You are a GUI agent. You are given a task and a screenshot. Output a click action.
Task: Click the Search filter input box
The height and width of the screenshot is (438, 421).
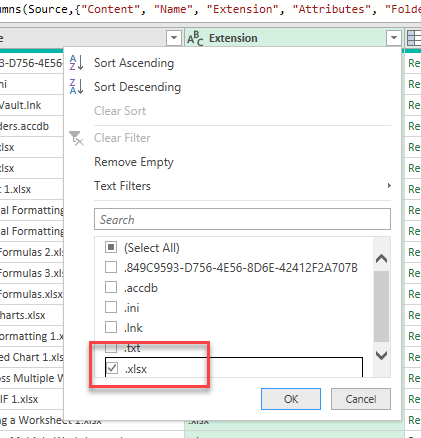click(242, 219)
